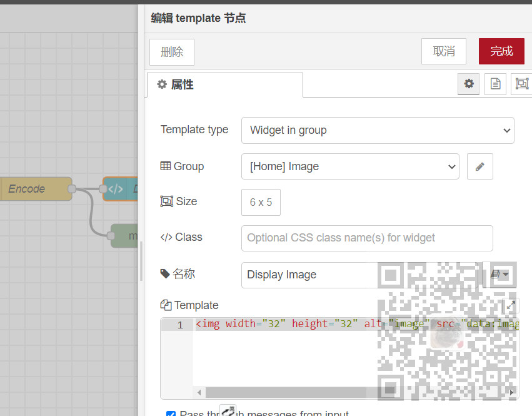The height and width of the screenshot is (416, 532).
Task: Click line number 1 in gutter
Action: point(180,325)
